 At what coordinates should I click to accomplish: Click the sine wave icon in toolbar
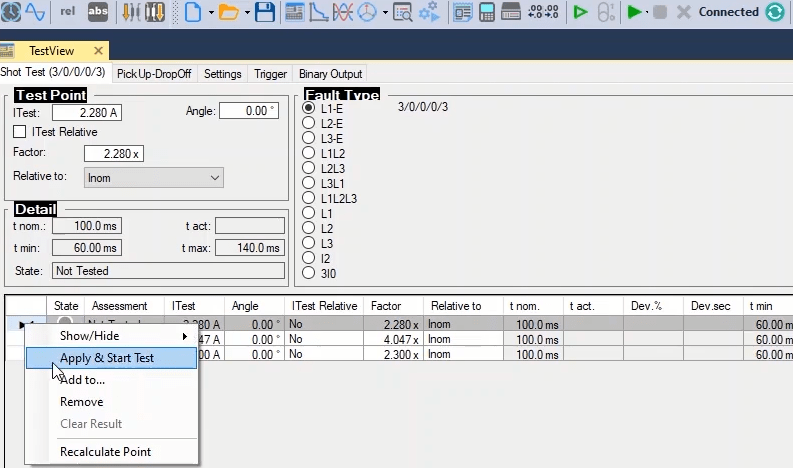35,13
